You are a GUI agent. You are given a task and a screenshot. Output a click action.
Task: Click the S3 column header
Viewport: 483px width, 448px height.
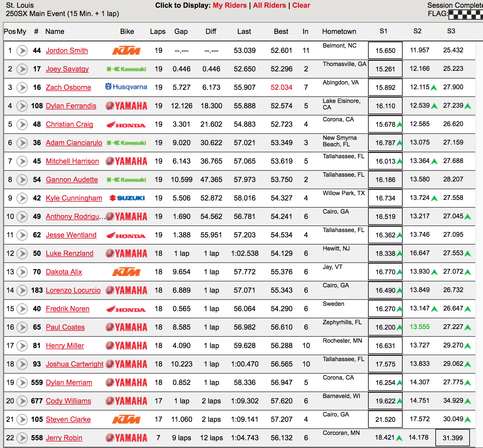coord(451,31)
